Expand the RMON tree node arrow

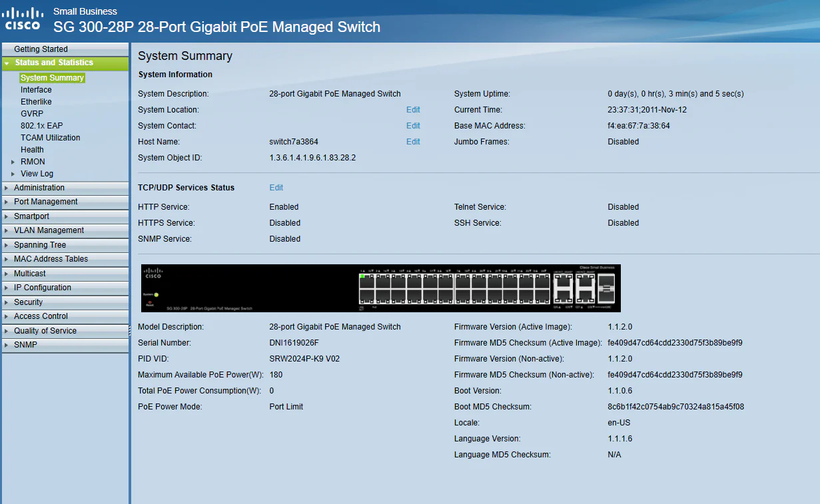pos(13,162)
